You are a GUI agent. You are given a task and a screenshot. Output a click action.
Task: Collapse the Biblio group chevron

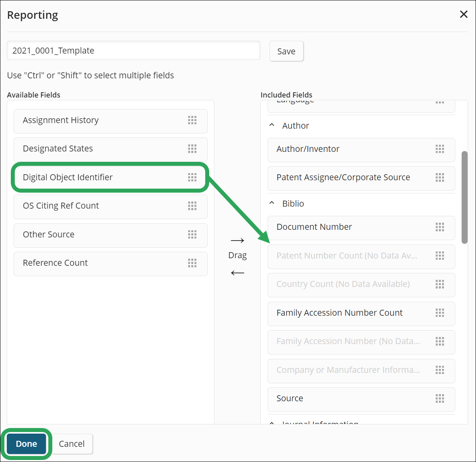272,203
